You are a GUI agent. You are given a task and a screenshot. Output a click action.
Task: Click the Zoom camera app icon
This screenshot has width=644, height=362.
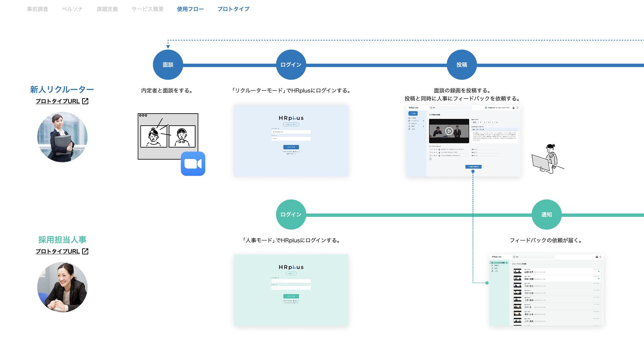tap(193, 164)
